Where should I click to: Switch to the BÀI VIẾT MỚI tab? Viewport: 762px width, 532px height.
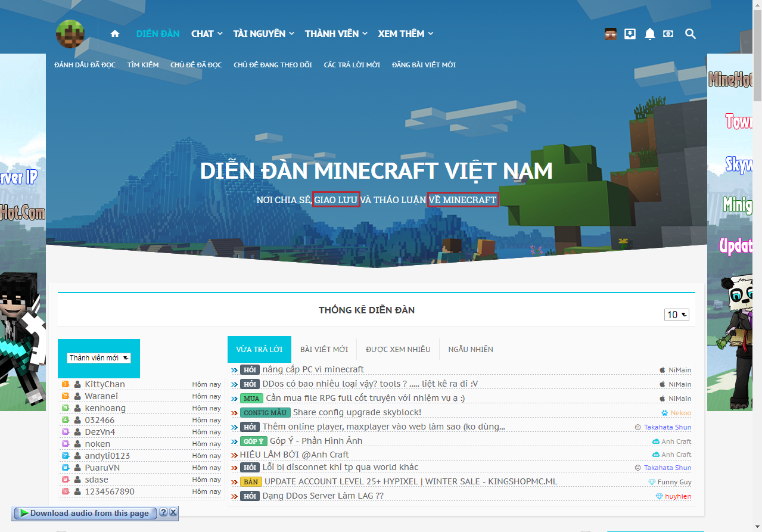(324, 349)
